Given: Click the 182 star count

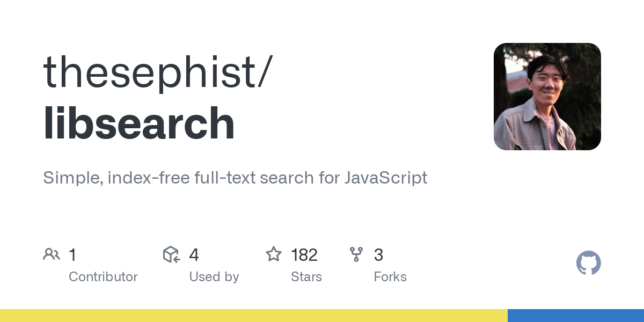Looking at the screenshot, I should (304, 255).
